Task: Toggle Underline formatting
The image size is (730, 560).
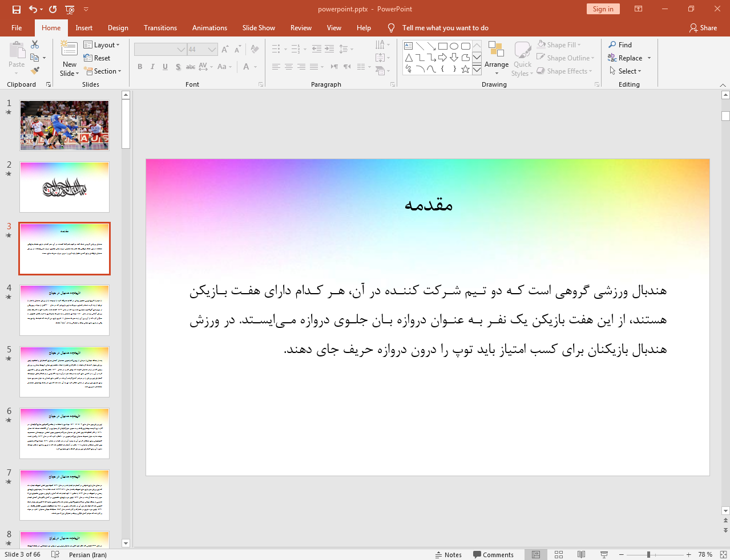Action: coord(165,67)
